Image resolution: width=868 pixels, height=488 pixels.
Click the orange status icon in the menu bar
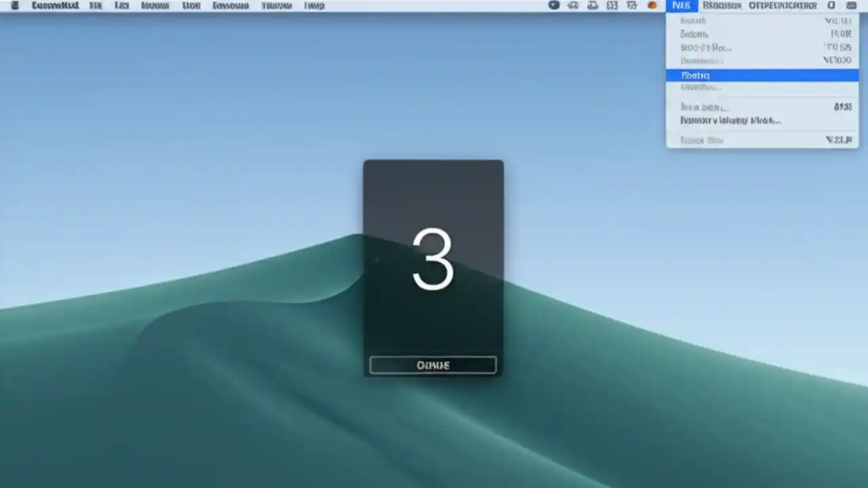point(652,5)
